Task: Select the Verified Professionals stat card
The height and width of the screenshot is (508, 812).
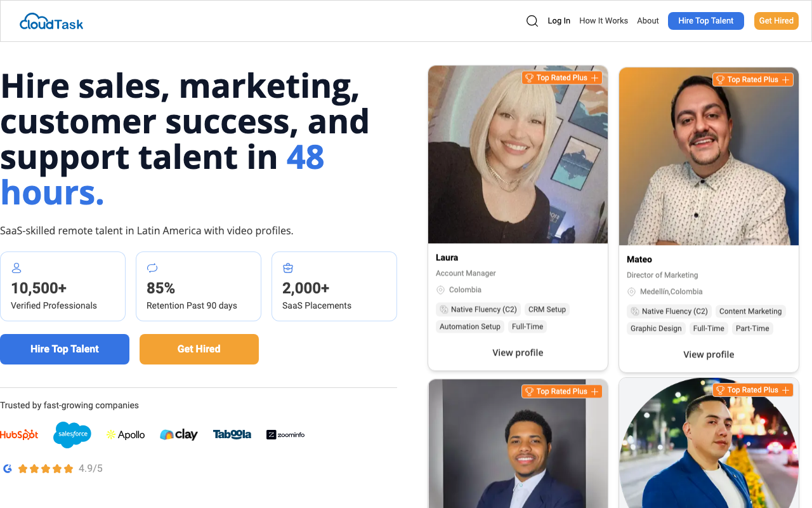Action: 63,286
